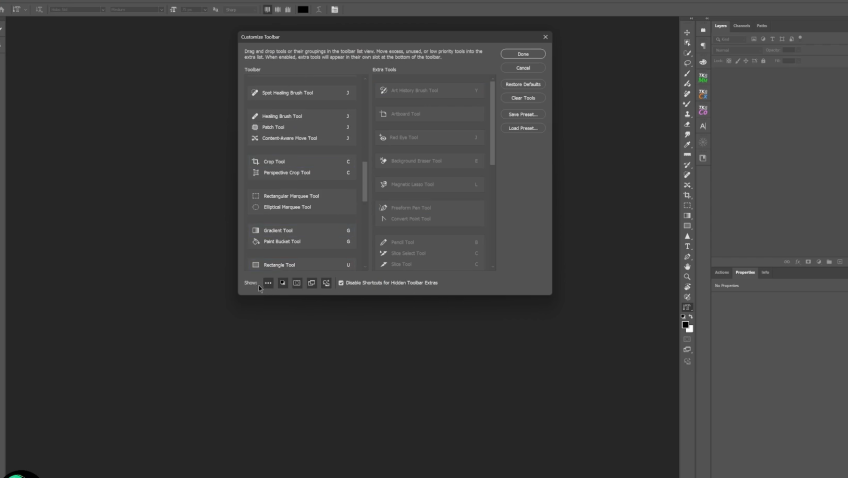Open the Fill slider arrow in Layers
This screenshot has height=478, width=848.
[x=799, y=61]
